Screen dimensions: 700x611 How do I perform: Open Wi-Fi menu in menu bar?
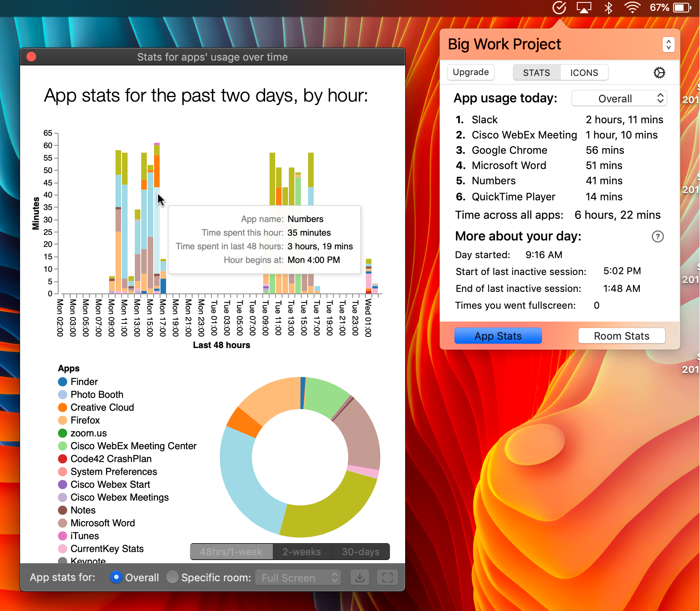(633, 8)
